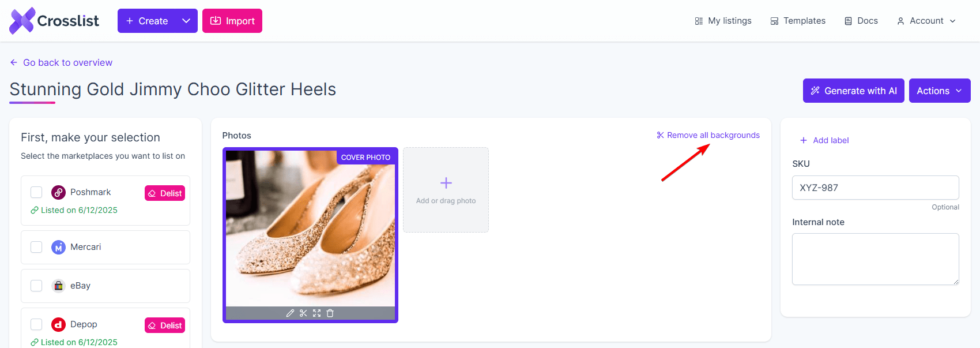Screen dimensions: 980x348
Task: Click Remove all backgrounds link
Action: point(708,135)
